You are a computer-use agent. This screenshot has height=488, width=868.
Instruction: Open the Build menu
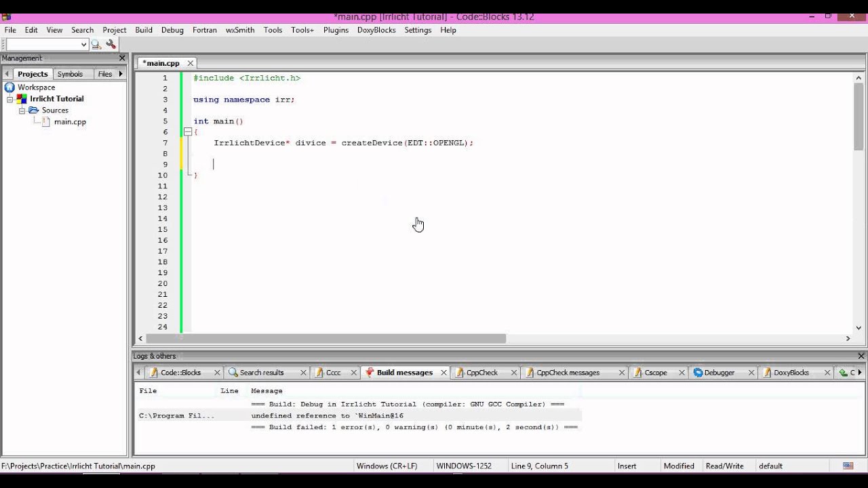coord(144,30)
